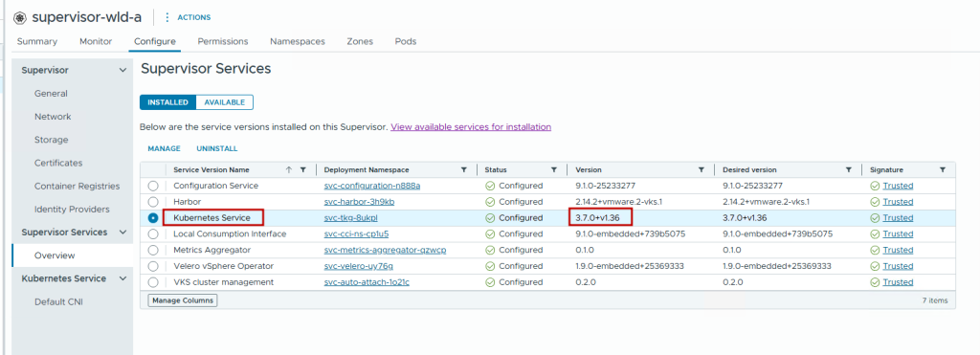Select the Configuration Service radio button
This screenshot has height=355, width=980.
[x=153, y=186]
